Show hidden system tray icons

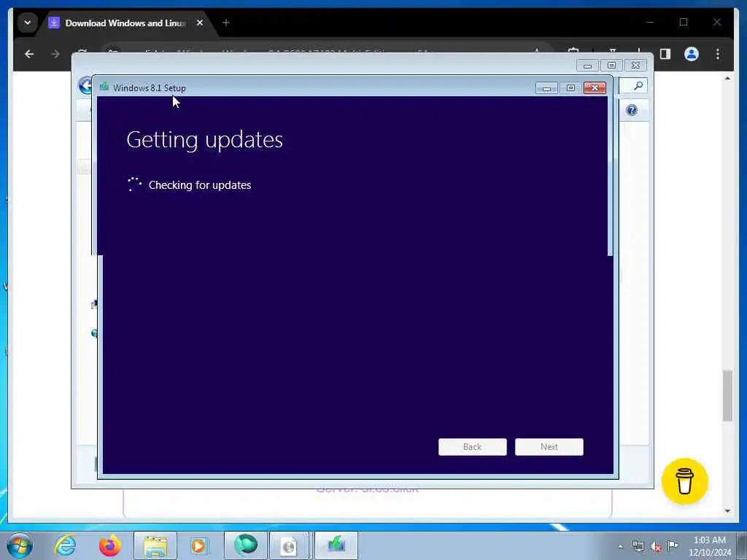point(620,546)
